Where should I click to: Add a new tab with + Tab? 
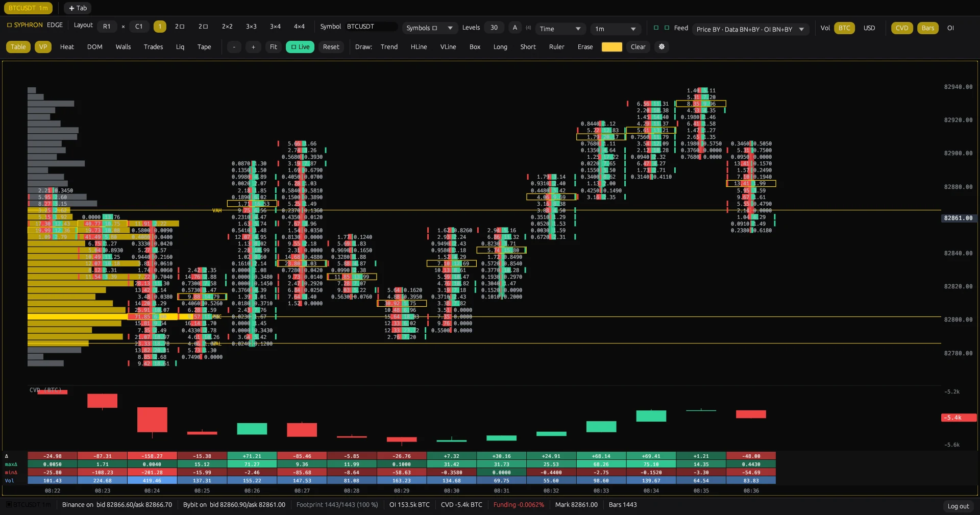click(78, 8)
